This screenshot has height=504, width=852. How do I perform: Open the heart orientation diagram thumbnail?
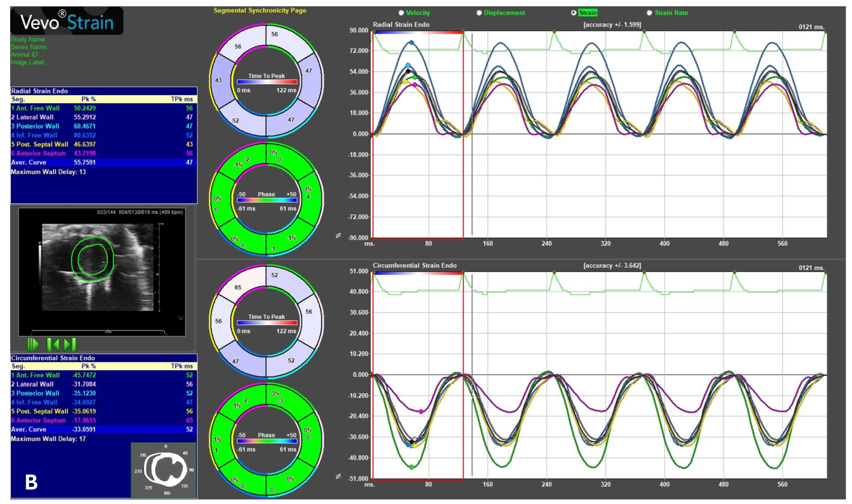164,470
